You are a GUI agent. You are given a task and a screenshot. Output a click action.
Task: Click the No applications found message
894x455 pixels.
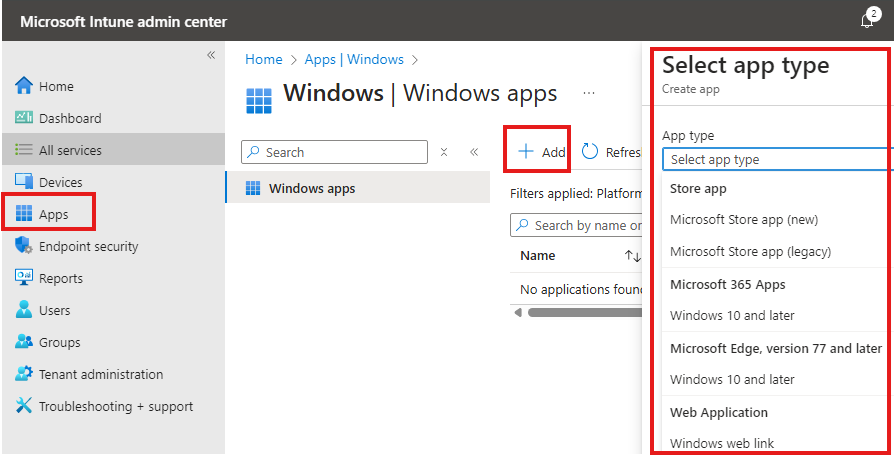coord(582,290)
